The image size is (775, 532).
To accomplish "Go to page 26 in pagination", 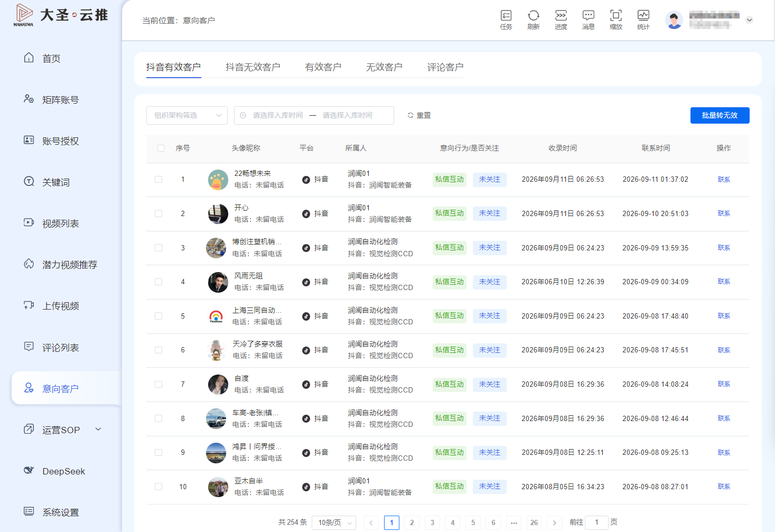I will tap(534, 522).
